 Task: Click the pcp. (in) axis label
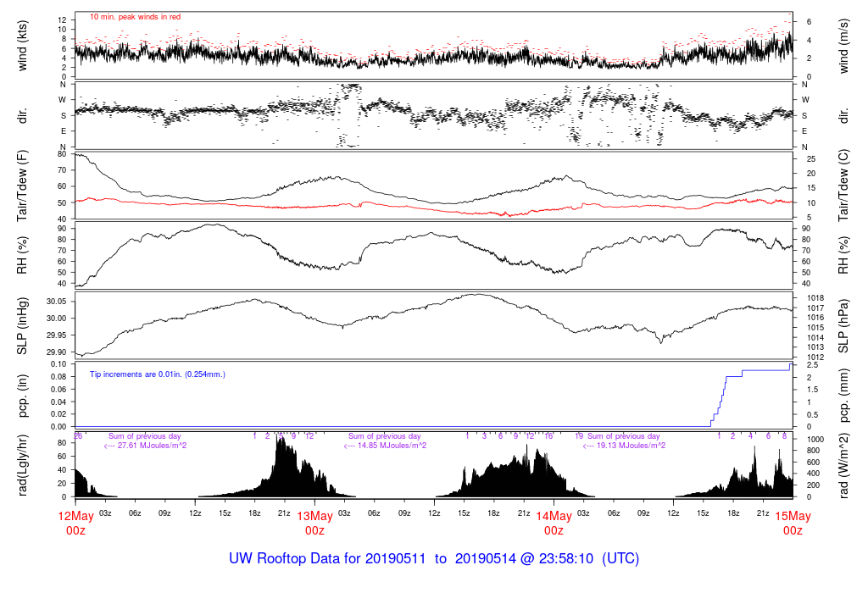[x=22, y=396]
